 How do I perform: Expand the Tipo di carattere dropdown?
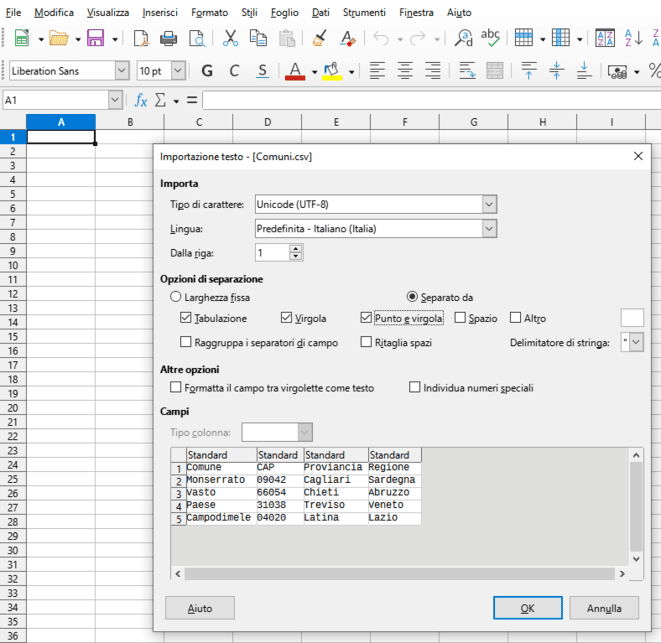click(x=488, y=205)
